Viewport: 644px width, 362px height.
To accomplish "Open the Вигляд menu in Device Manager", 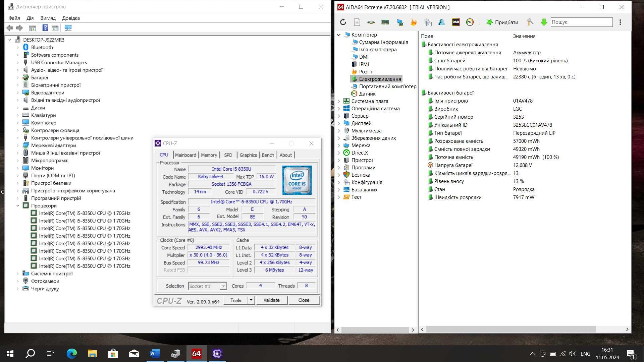I will 48,18.
